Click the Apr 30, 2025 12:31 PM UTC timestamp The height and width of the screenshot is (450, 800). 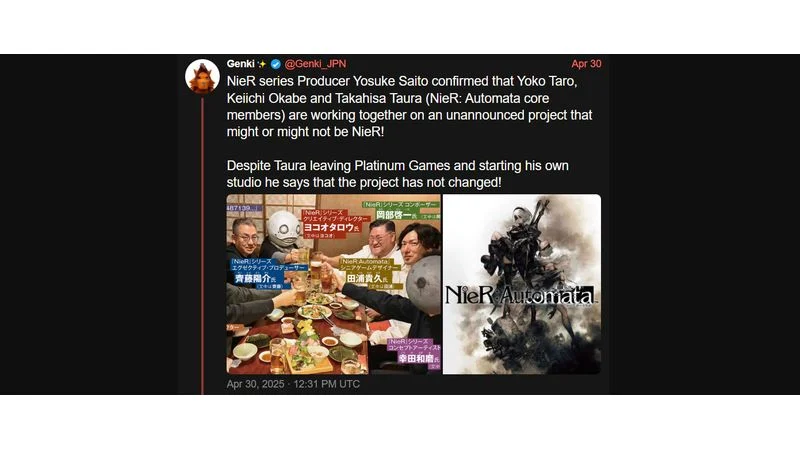(293, 384)
